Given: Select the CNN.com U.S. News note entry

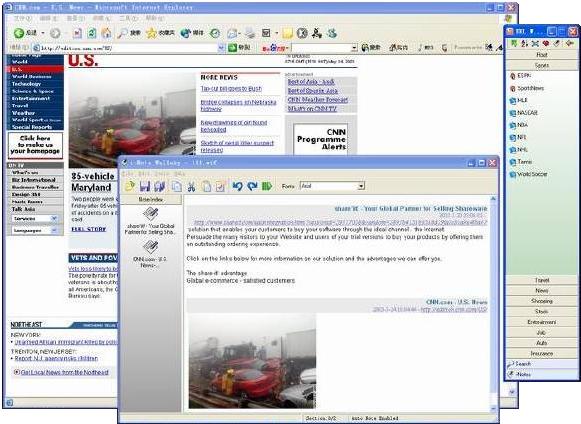Looking at the screenshot, I should [150, 254].
